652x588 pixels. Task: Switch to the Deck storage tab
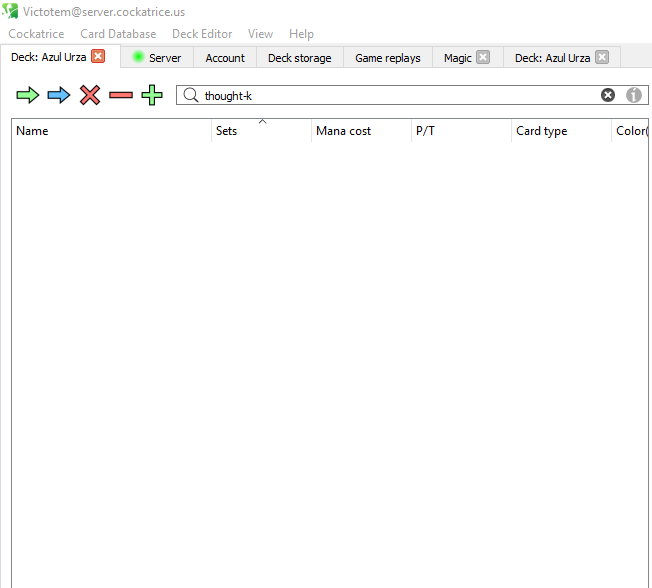pyautogui.click(x=299, y=57)
